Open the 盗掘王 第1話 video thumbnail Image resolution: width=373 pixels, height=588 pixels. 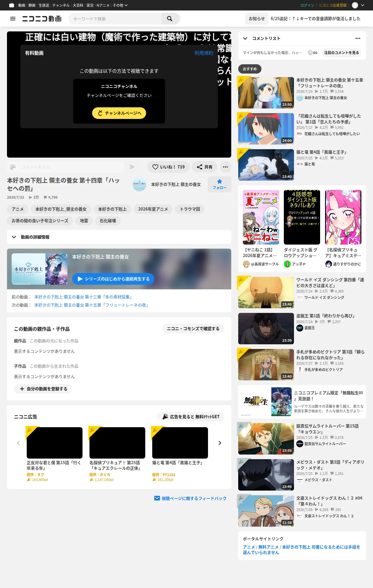pos(266,329)
